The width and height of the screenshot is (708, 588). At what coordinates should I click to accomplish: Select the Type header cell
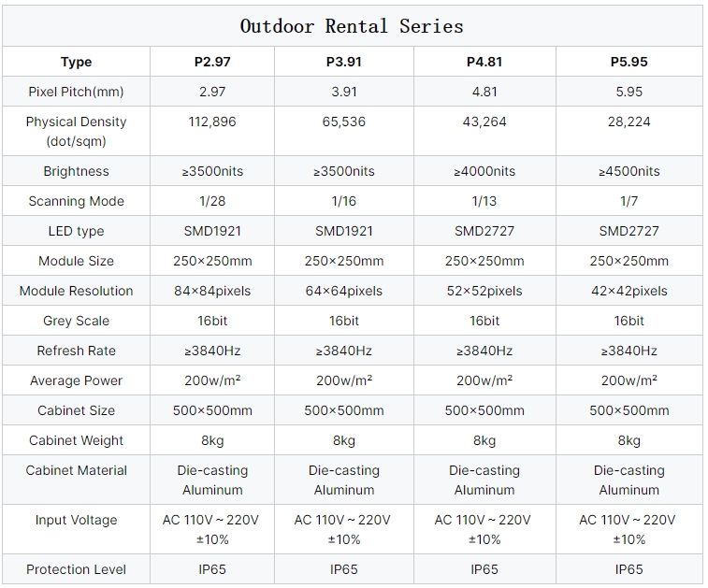pyautogui.click(x=76, y=62)
